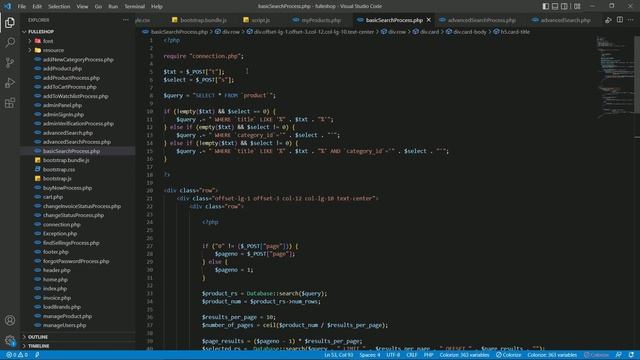Image resolution: width=640 pixels, height=360 pixels.
Task: Change indentation via Spaces: 4
Action: pos(370,355)
